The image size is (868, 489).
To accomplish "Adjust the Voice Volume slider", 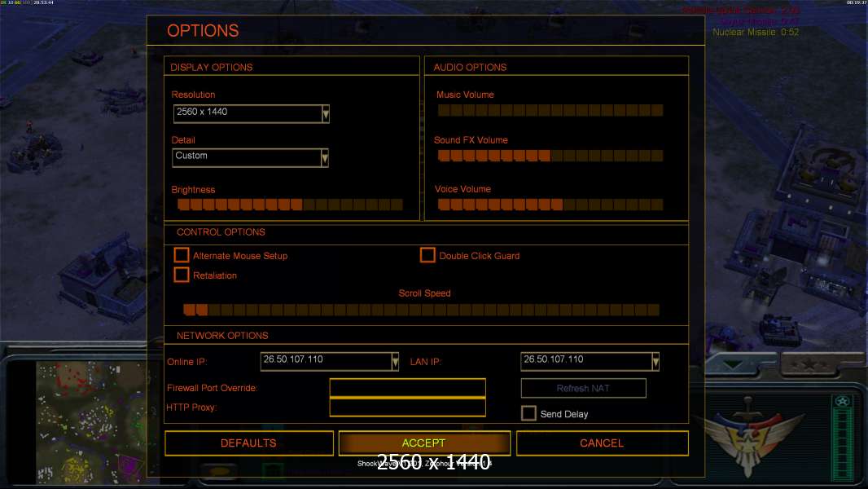I will 550,205.
